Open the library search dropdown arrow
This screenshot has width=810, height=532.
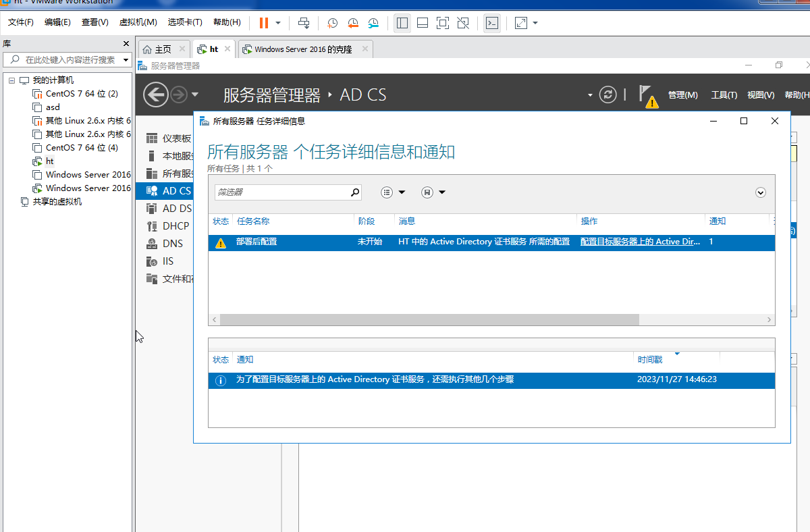click(x=126, y=60)
